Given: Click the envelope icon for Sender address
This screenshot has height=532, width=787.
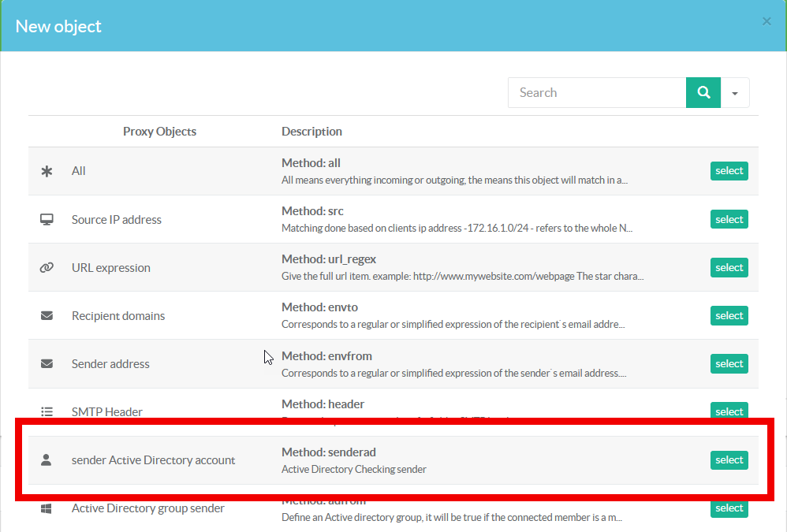Looking at the screenshot, I should coord(47,363).
